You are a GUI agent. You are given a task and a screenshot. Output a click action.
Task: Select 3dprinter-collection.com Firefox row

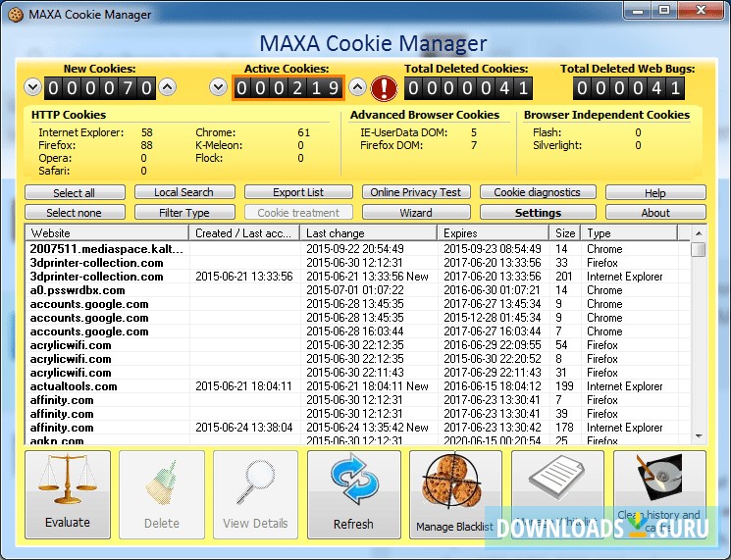[x=357, y=263]
